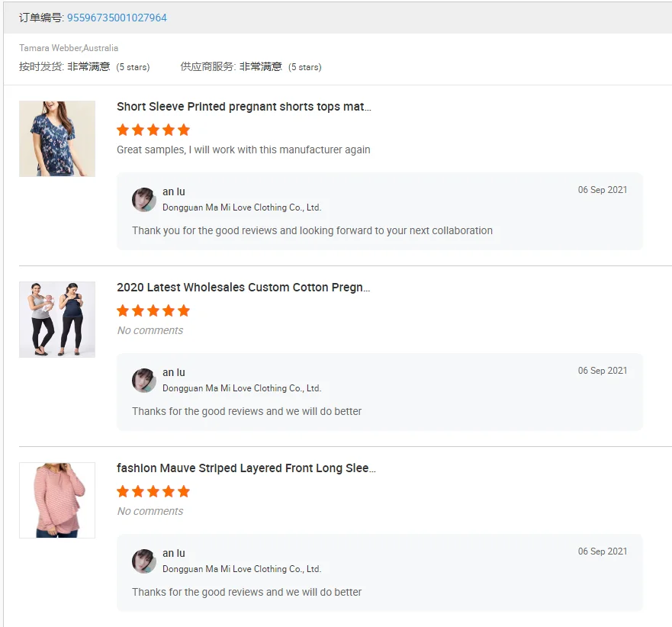Open the printed maternity top product thumbnail
The image size is (672, 627).
(57, 139)
